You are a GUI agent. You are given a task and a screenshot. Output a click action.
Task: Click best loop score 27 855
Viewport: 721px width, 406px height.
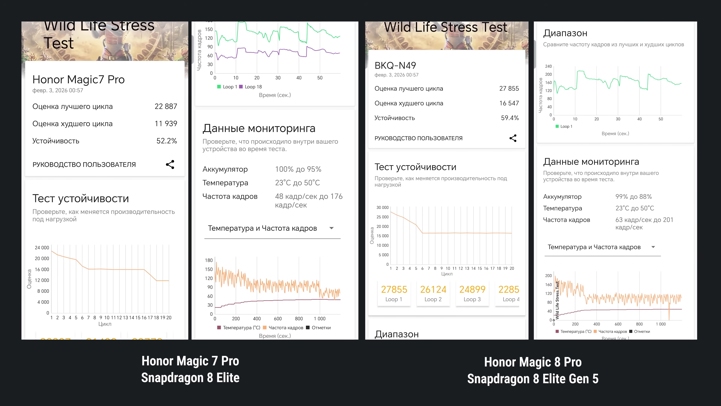point(509,88)
